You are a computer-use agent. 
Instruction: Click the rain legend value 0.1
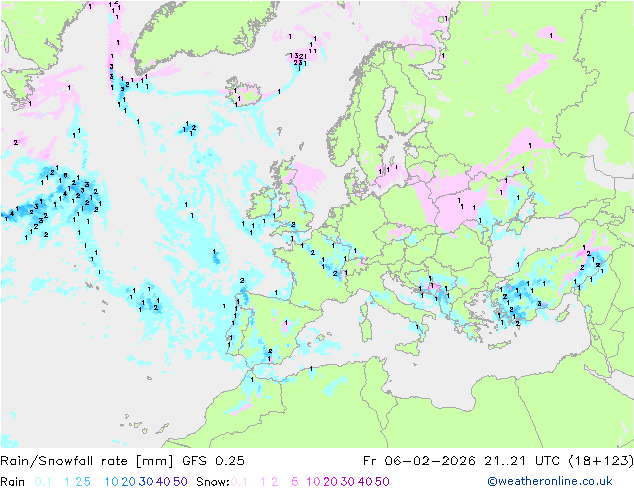point(43,482)
